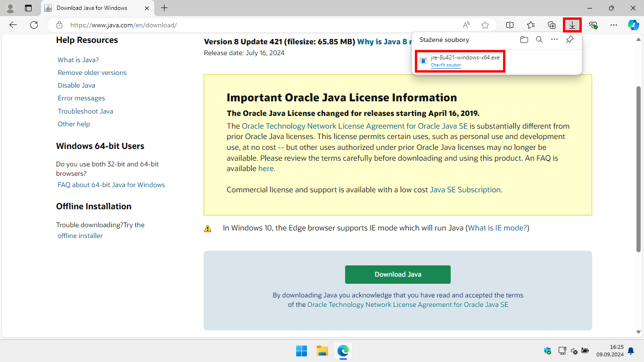Open 'Troubleshoot Java' link
This screenshot has height=362, width=644.
point(85,111)
